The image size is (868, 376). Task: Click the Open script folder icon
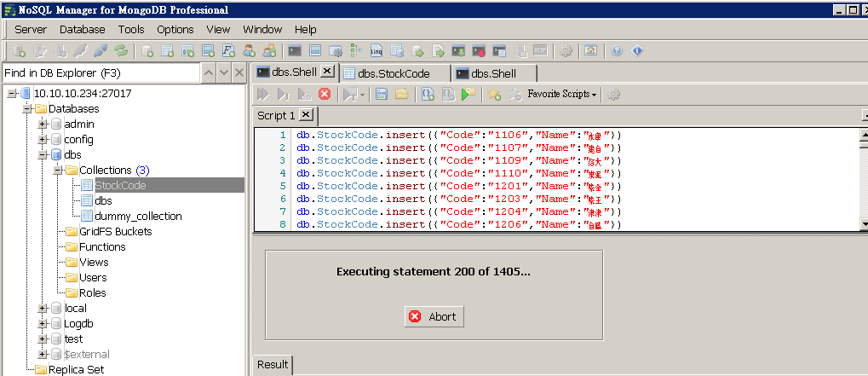[401, 94]
